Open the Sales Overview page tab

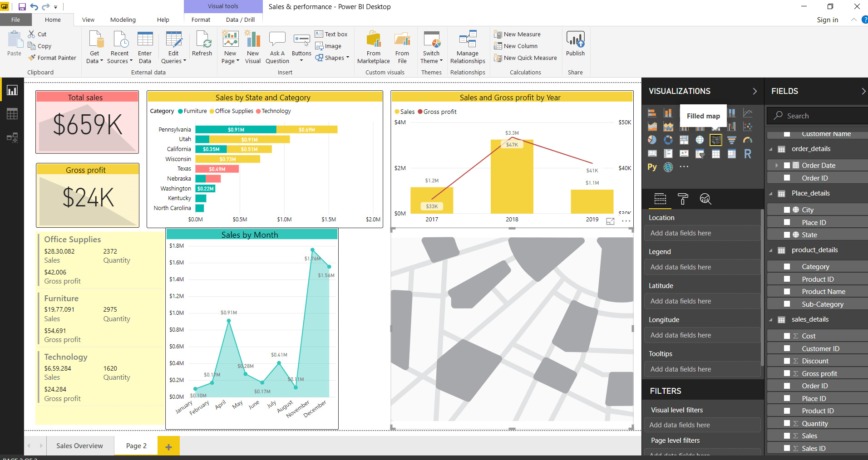tap(79, 445)
